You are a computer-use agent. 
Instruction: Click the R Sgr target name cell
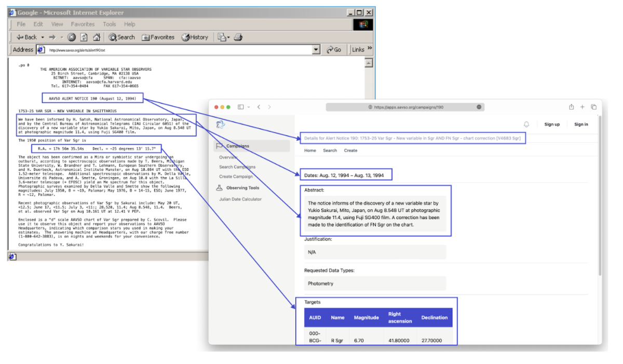(337, 341)
